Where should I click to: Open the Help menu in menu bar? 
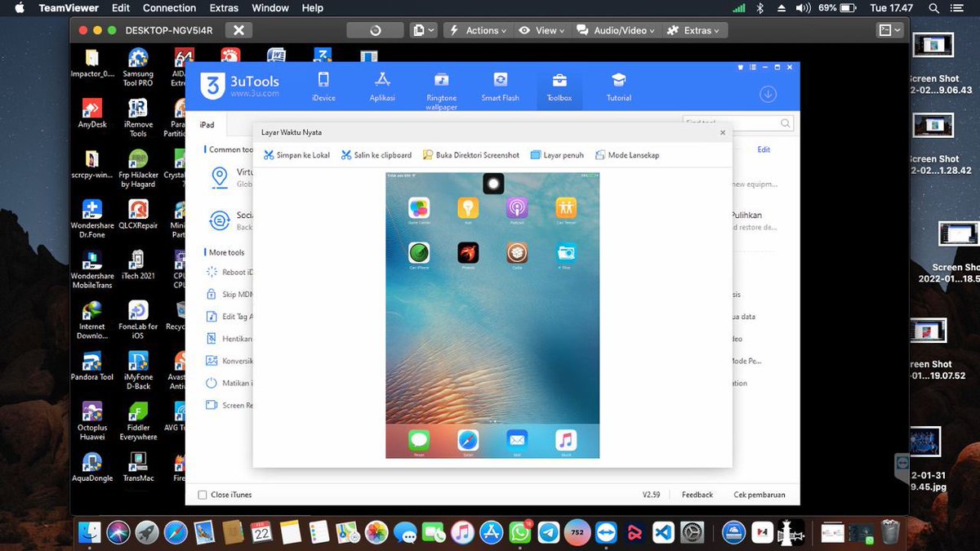click(x=313, y=8)
